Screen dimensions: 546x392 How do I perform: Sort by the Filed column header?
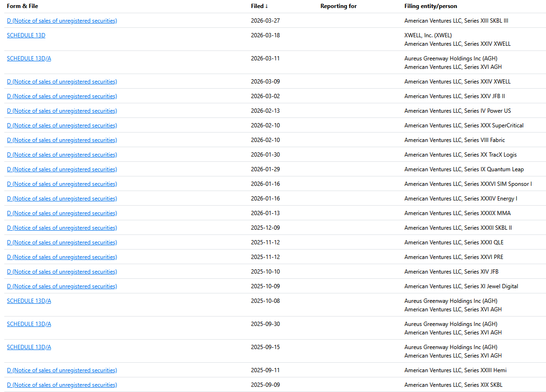(x=260, y=6)
